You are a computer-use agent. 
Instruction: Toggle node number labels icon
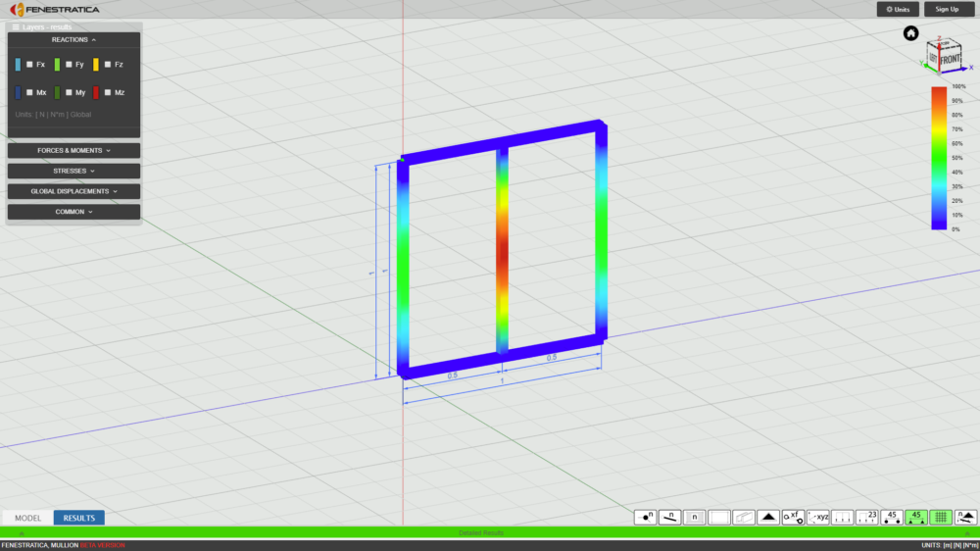click(x=645, y=518)
